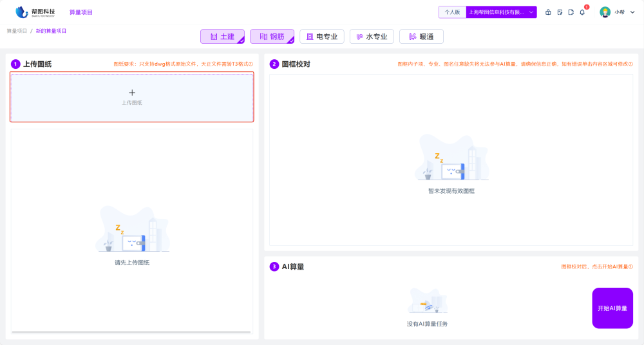Go to 算量项目 in breadcrumb

coord(17,31)
